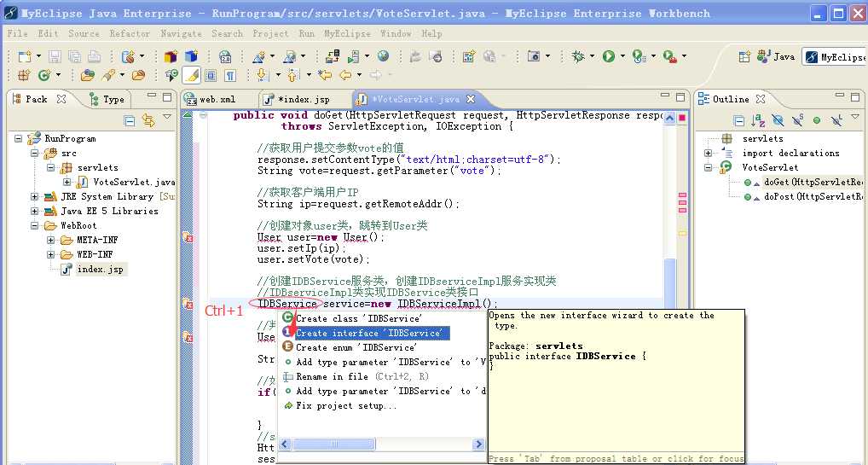This screenshot has height=465, width=868.
Task: Expand Java EE 5 Libraries node
Action: [34, 211]
